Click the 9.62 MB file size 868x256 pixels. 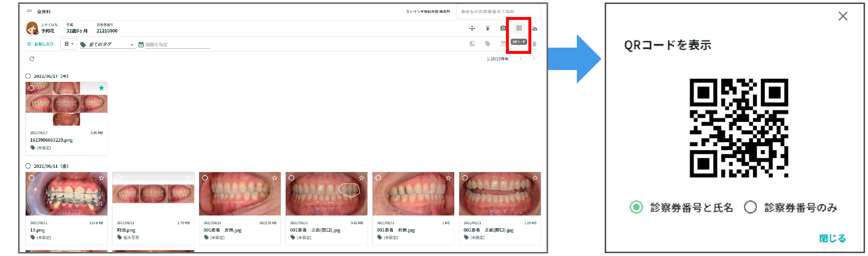(x=357, y=223)
